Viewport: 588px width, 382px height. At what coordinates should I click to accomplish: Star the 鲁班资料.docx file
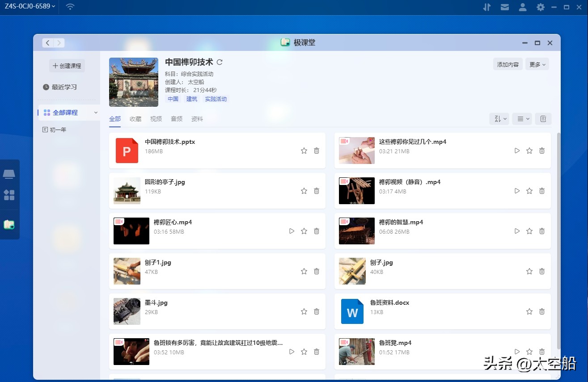tap(529, 311)
